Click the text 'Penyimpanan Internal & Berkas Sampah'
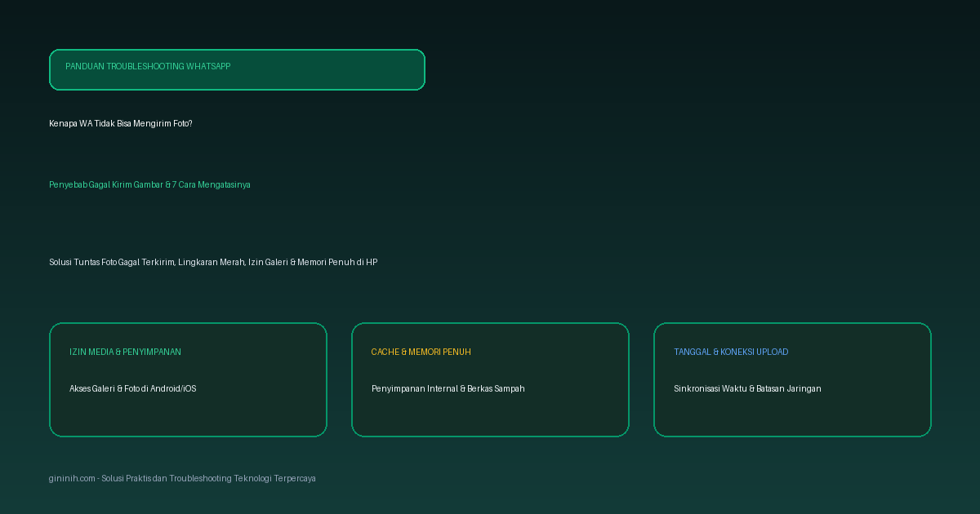The image size is (980, 514). [x=448, y=388]
